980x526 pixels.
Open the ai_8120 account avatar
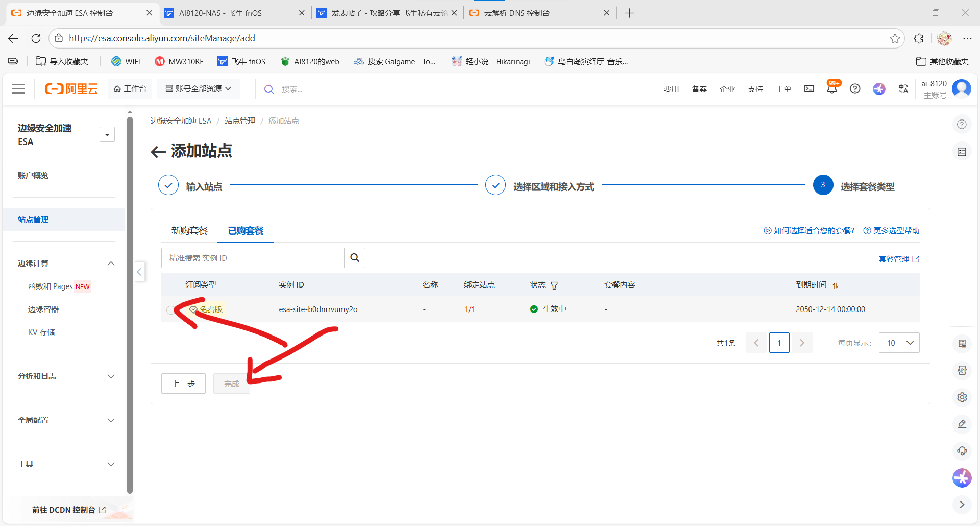962,89
